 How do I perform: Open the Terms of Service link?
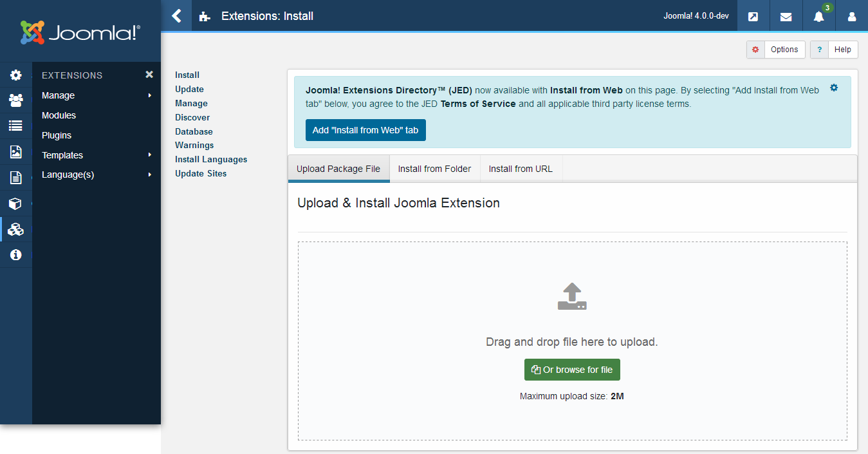point(478,104)
